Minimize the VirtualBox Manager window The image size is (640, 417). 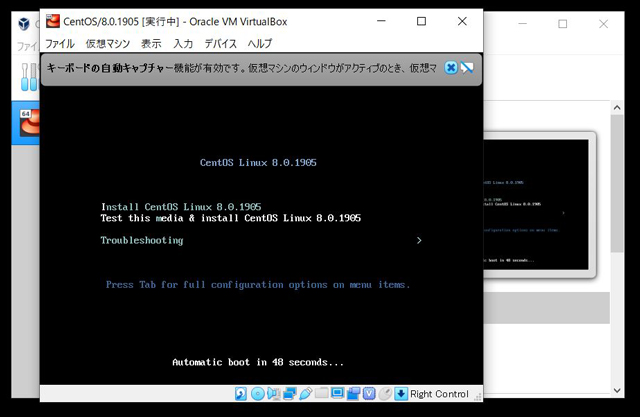(x=522, y=24)
